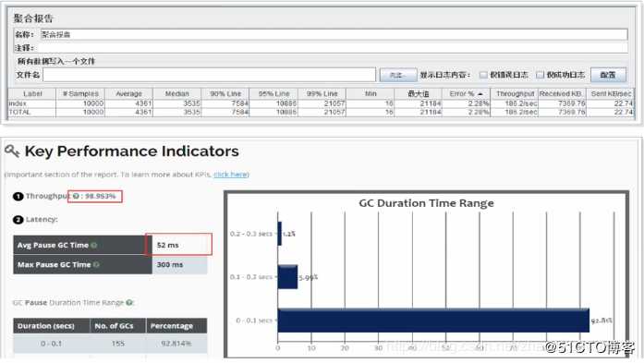The width and height of the screenshot is (644, 363).
Task: Click the Average value in the index row
Action: tap(129, 103)
